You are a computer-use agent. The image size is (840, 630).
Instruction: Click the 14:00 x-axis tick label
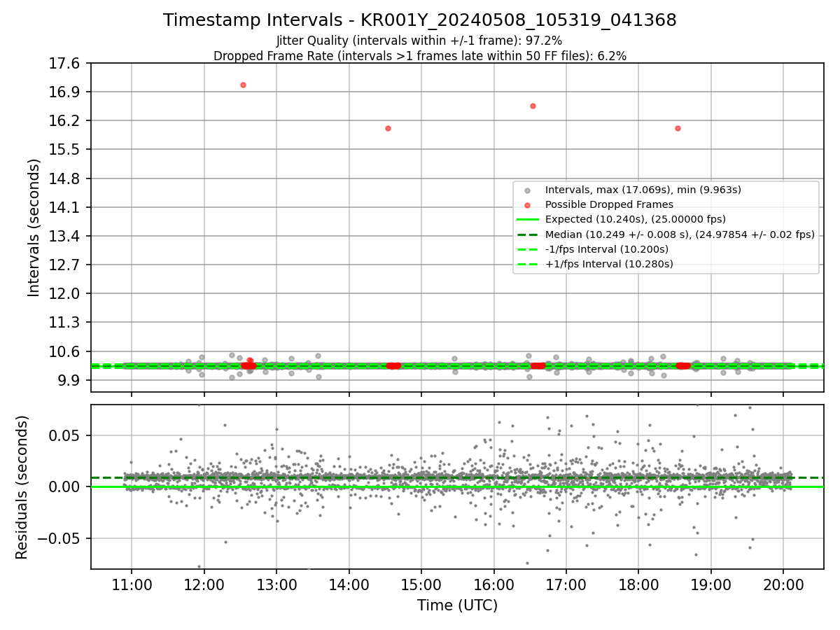349,584
